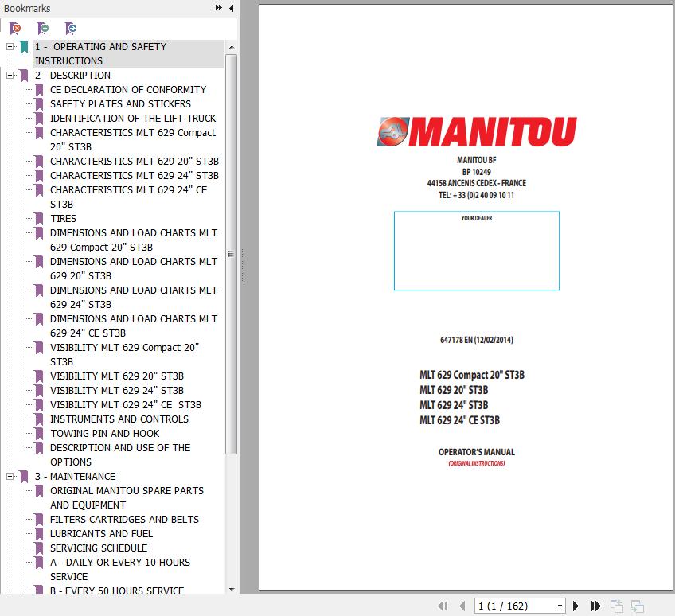Expand all bookmarks with double-arrow icon
This screenshot has height=616, width=675.
pyautogui.click(x=219, y=8)
